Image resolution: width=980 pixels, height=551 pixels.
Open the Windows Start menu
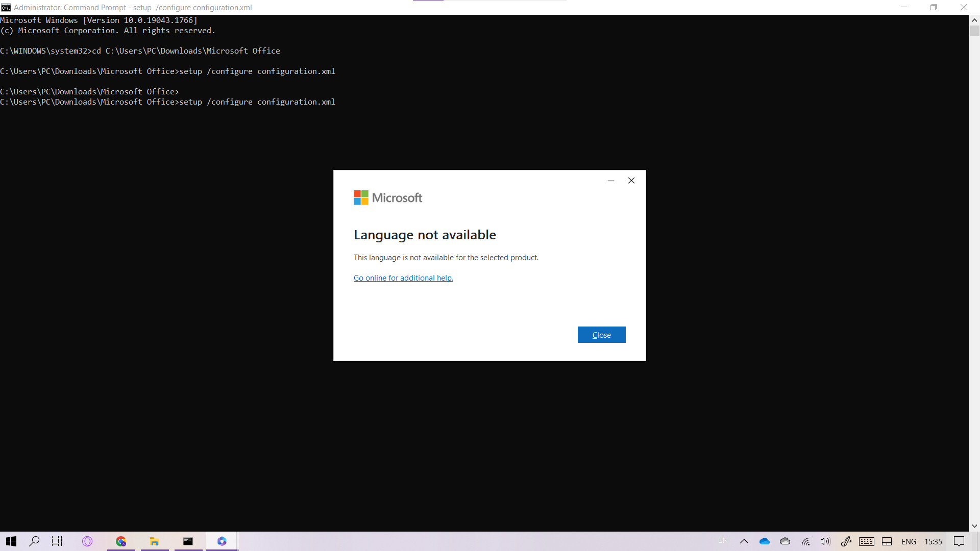(x=11, y=541)
